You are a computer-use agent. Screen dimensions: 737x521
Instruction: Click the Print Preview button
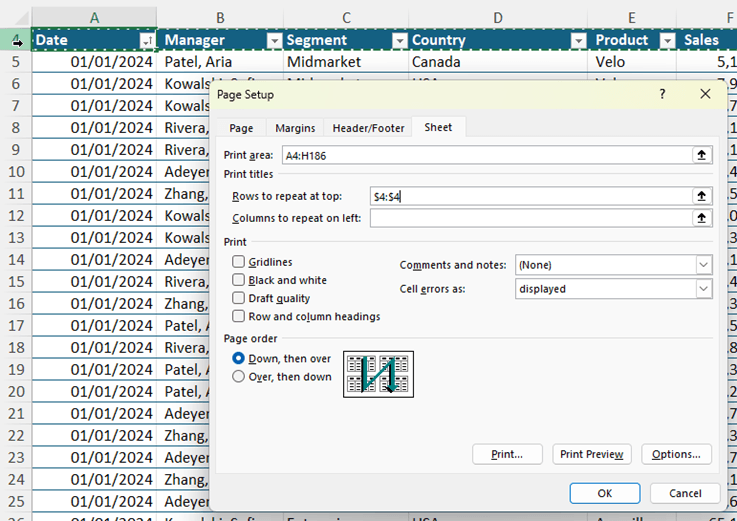tap(592, 454)
